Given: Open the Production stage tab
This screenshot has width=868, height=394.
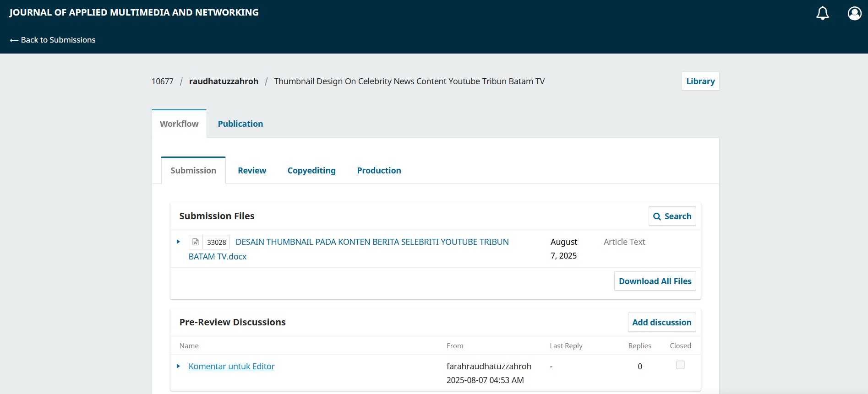Looking at the screenshot, I should click(x=379, y=171).
